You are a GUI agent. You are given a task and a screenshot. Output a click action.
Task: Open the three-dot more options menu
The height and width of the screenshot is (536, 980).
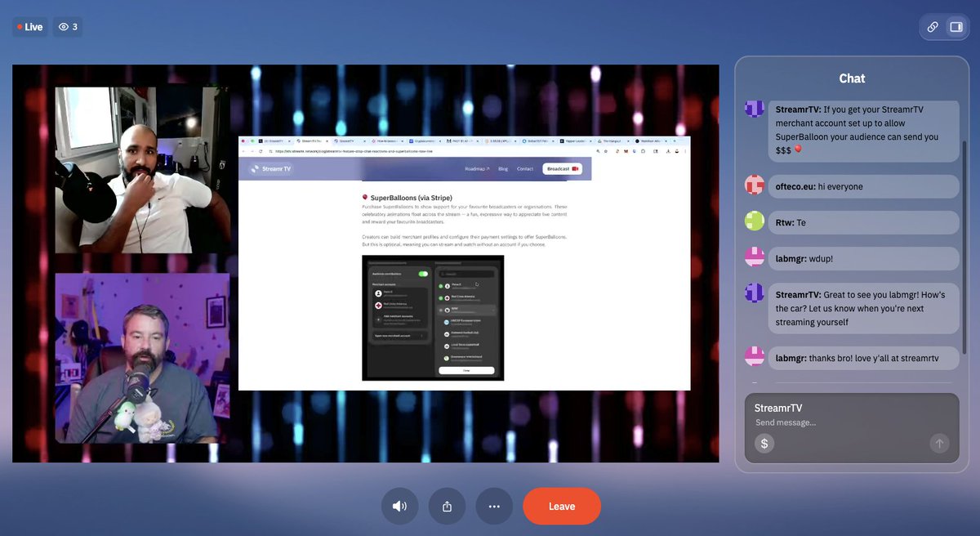click(494, 506)
